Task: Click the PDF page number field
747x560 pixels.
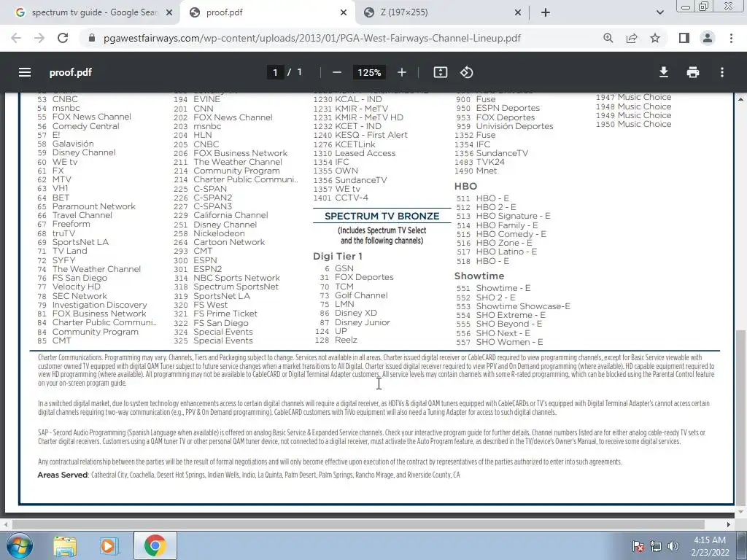Action: (x=275, y=72)
